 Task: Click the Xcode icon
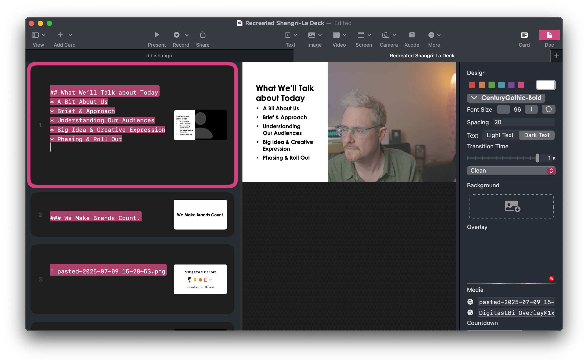tap(412, 35)
